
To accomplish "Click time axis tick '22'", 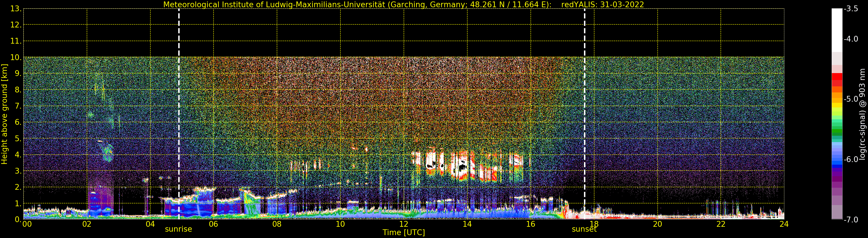I will (721, 224).
